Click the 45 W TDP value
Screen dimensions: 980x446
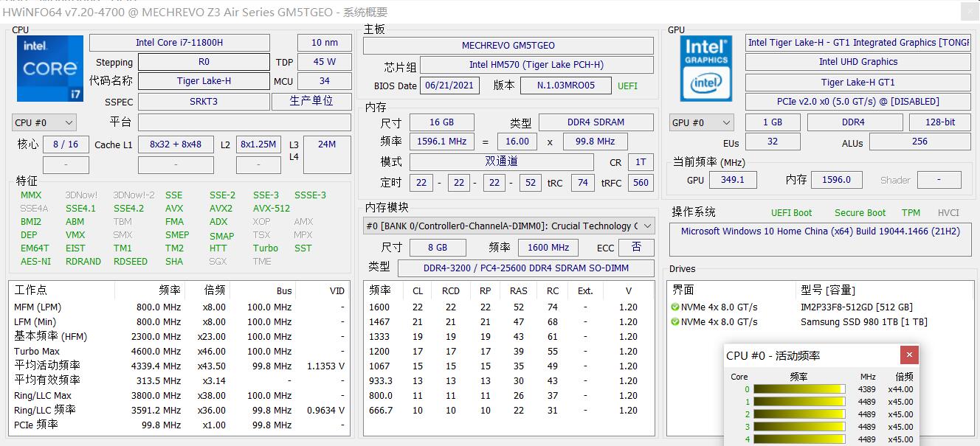coord(325,62)
